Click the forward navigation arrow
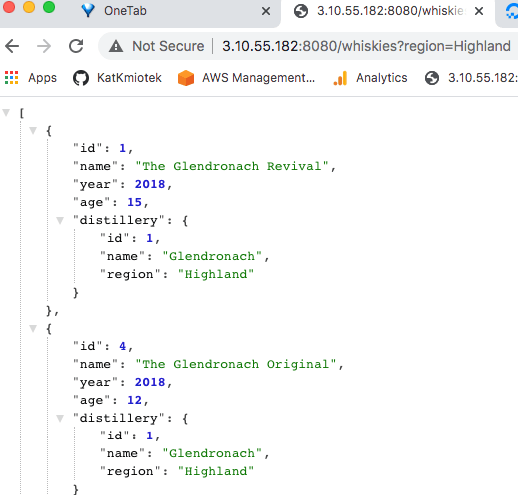The height and width of the screenshot is (495, 518). click(x=44, y=46)
